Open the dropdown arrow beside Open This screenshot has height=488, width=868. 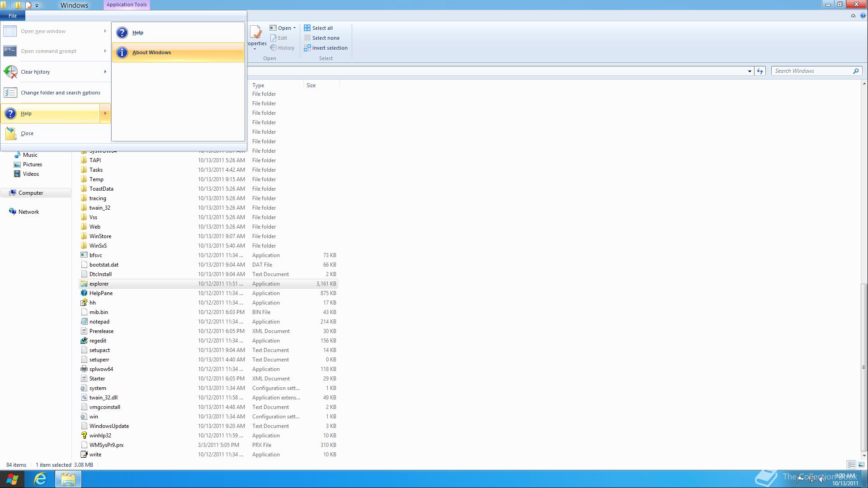pos(294,28)
